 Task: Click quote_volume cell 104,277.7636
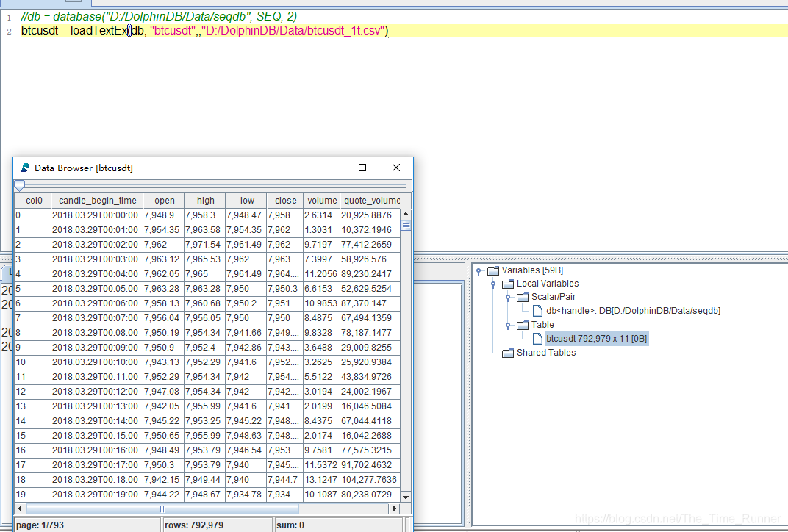(x=369, y=480)
